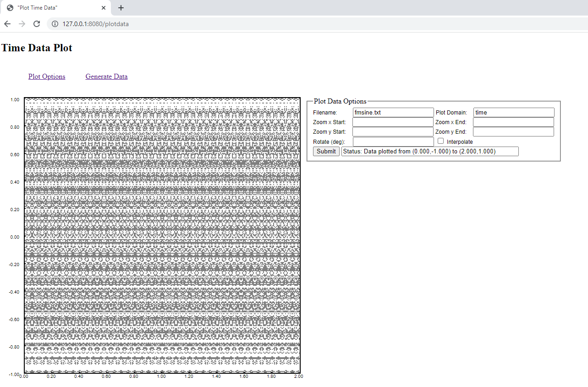Focus the Zoom x End field

(513, 122)
